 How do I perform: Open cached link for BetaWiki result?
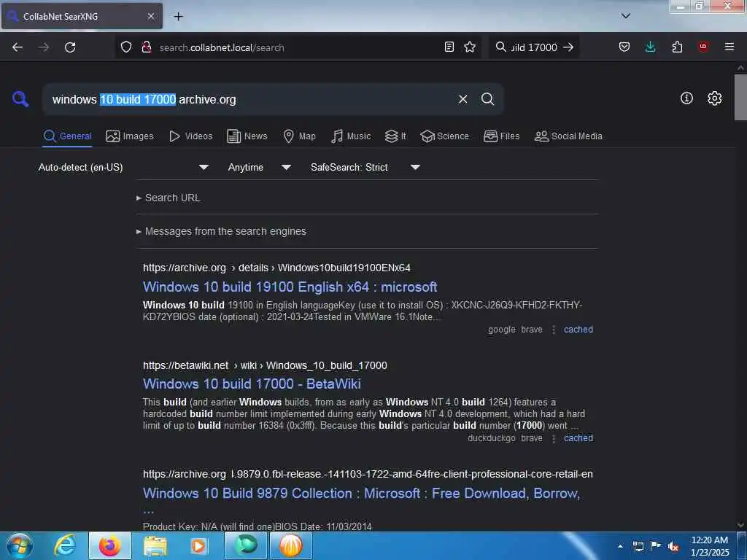coord(578,438)
